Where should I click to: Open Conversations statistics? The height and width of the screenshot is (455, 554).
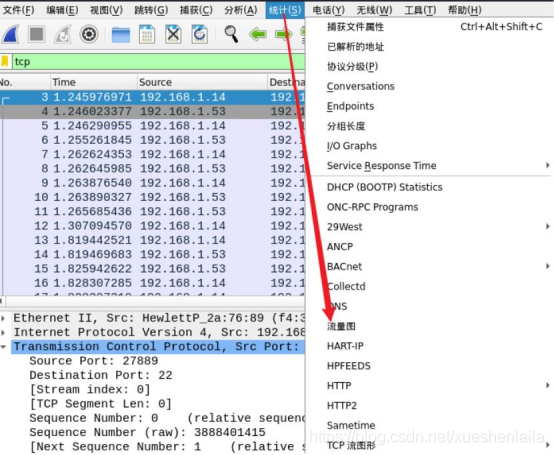click(429, 86)
